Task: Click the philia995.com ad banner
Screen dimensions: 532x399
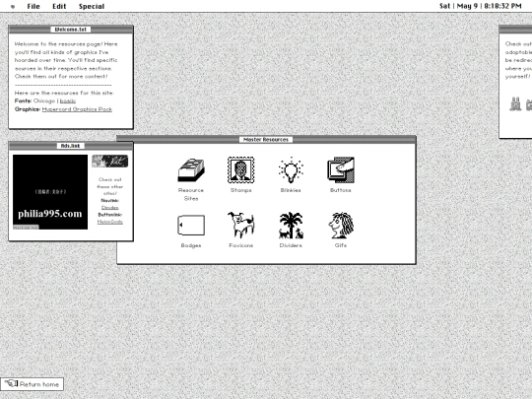Action: click(x=50, y=192)
